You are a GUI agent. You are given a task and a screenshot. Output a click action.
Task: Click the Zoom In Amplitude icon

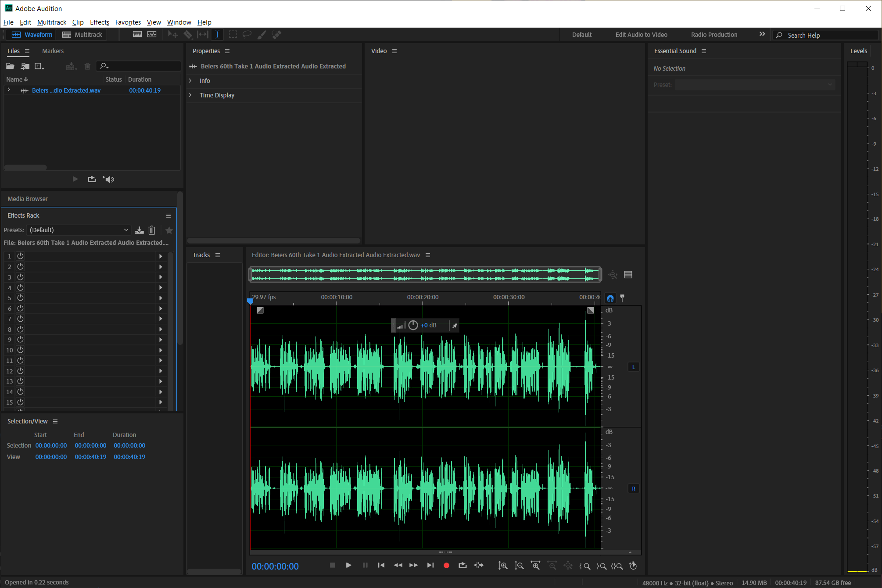503,566
